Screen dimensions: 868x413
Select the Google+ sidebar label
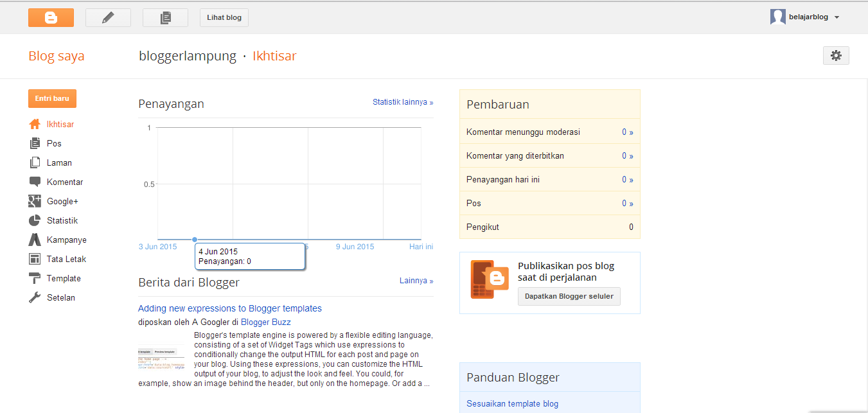pyautogui.click(x=62, y=201)
